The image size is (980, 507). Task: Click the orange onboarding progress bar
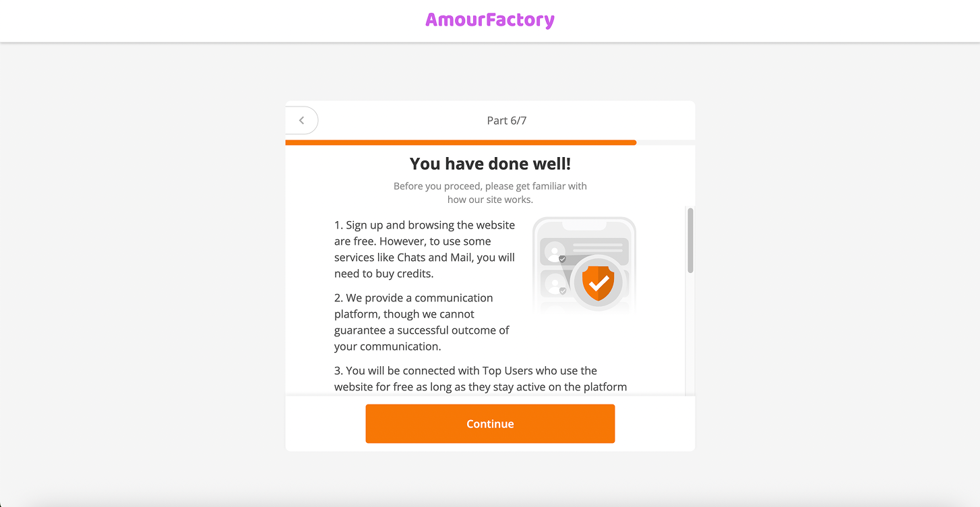pos(460,142)
